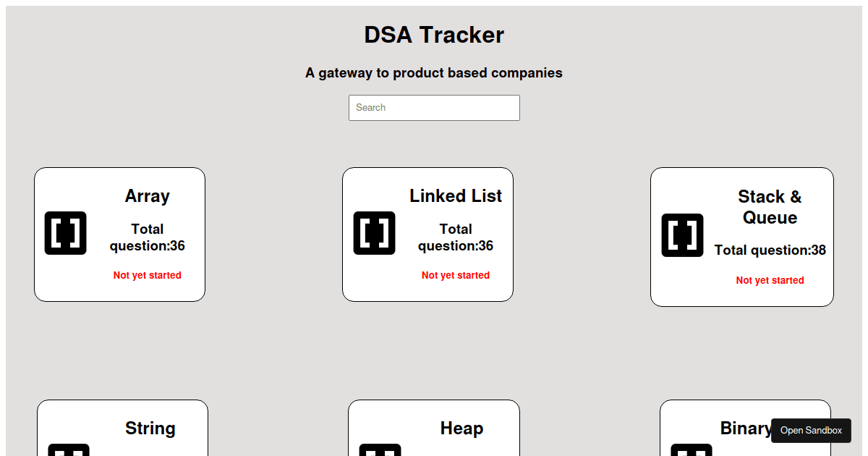Click inside the Search input field
Screen dimensions: 868x456
tap(434, 107)
